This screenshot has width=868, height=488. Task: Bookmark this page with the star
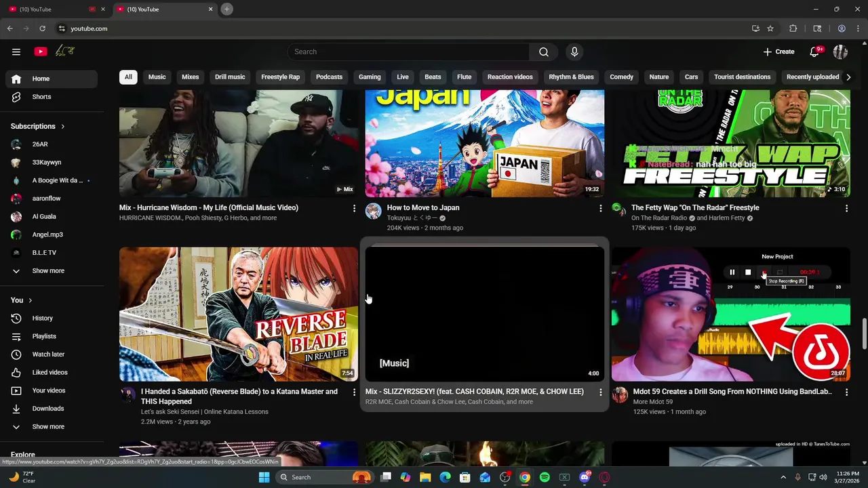770,28
